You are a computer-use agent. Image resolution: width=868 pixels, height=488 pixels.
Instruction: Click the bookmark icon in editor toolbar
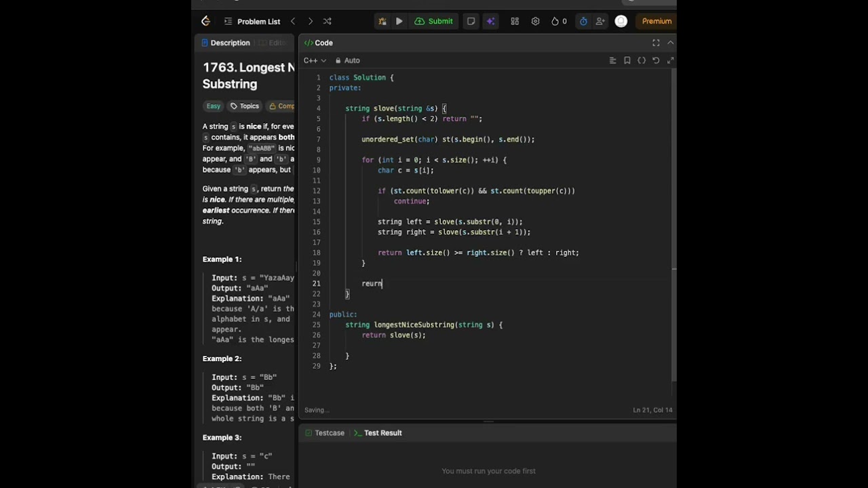(627, 60)
